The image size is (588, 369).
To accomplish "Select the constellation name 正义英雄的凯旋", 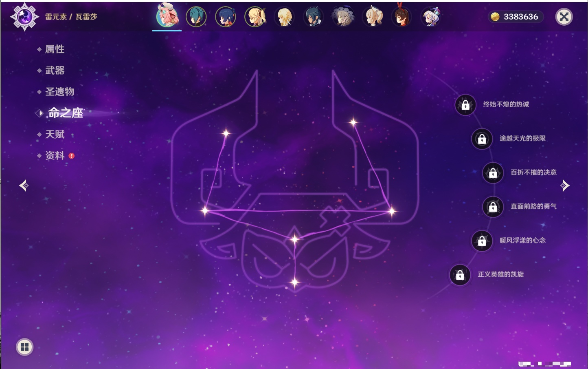I will (x=501, y=274).
